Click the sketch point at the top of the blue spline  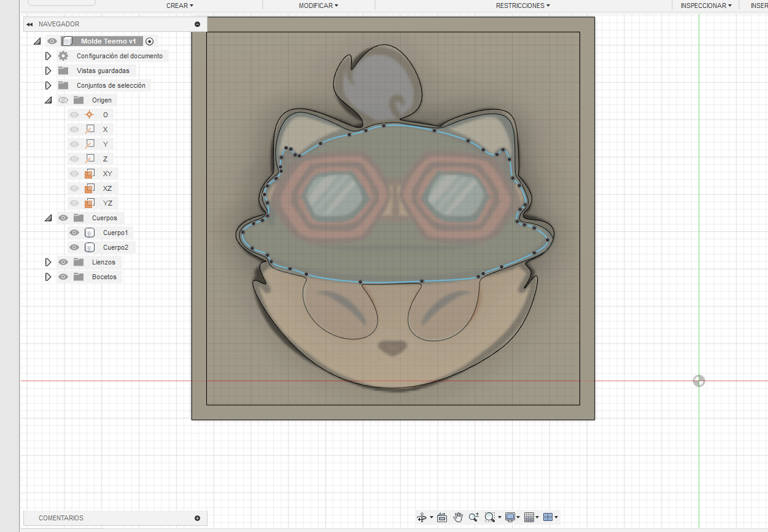[384, 126]
